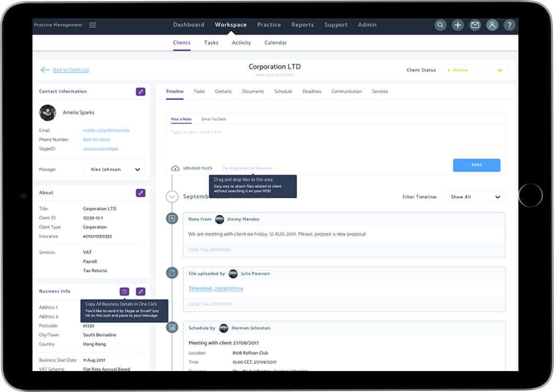Click the copy business details icon
554x392 pixels.
point(124,292)
